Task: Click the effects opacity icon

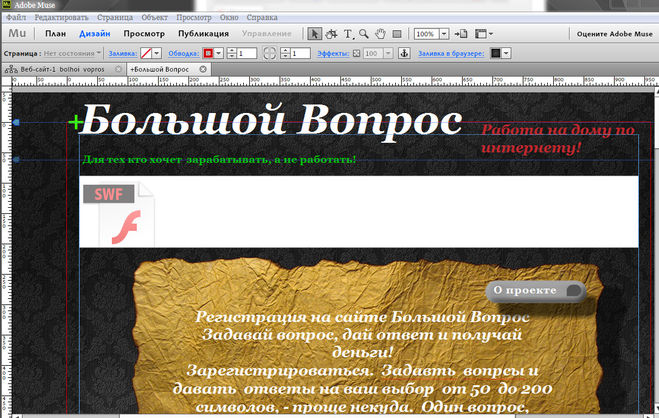Action: tap(356, 53)
